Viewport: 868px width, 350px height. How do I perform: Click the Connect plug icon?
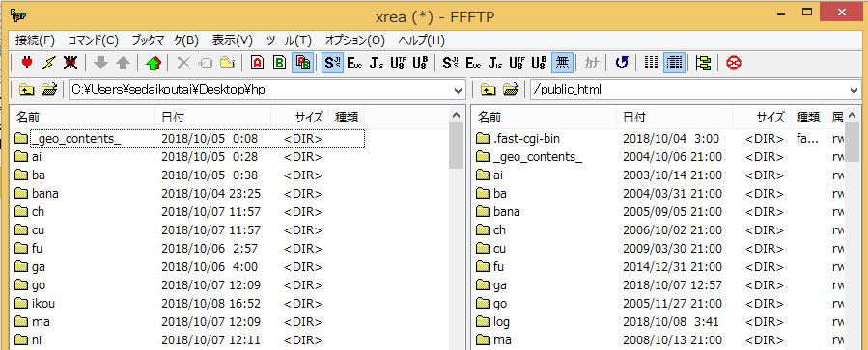pyautogui.click(x=27, y=63)
